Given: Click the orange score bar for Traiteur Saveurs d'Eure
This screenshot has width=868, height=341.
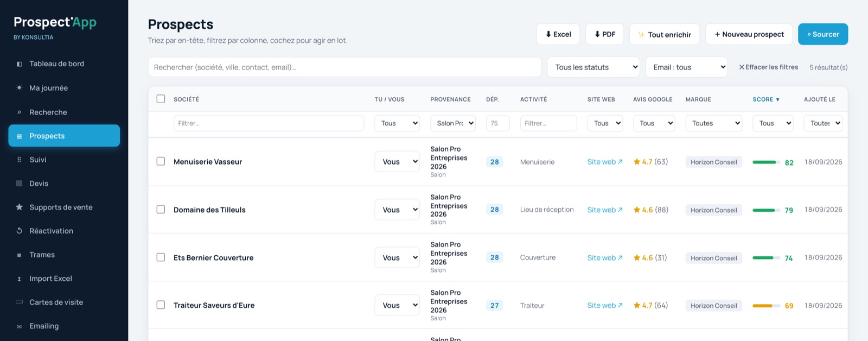Looking at the screenshot, I should click(766, 306).
